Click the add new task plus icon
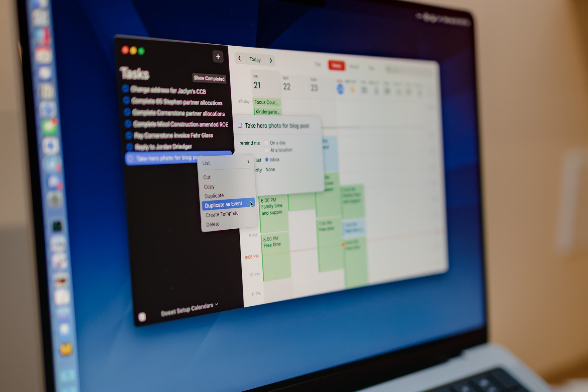 click(218, 56)
